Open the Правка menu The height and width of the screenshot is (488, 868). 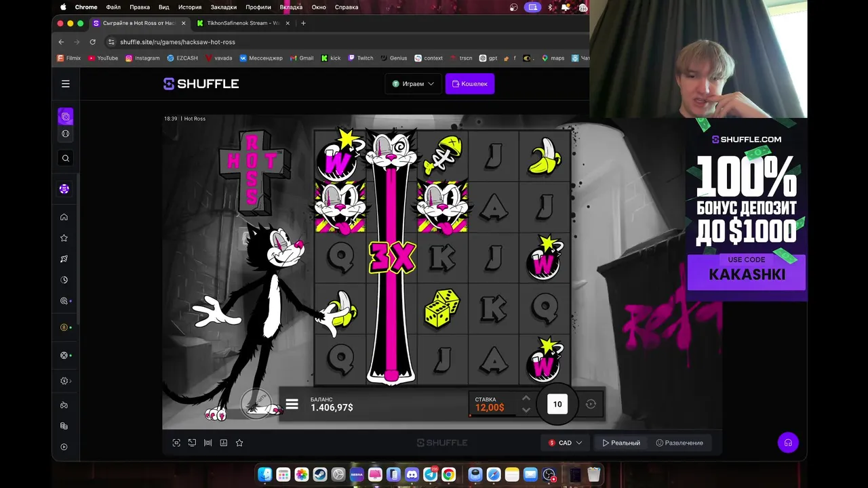(x=140, y=7)
